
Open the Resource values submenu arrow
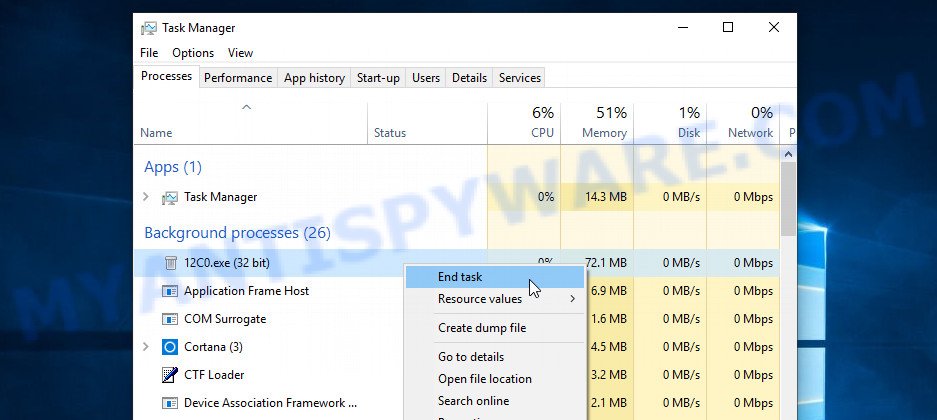(572, 299)
